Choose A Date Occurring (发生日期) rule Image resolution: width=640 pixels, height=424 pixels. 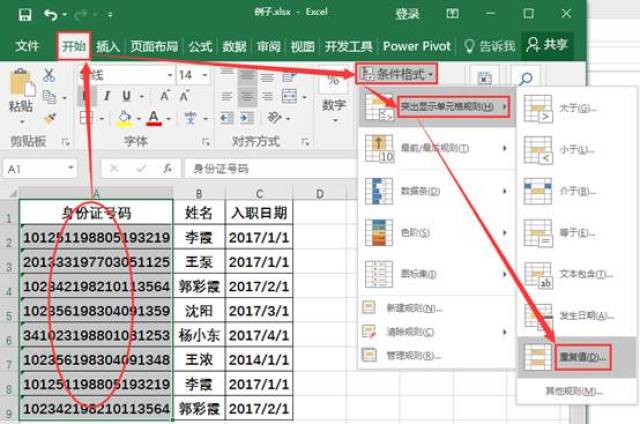(x=576, y=316)
